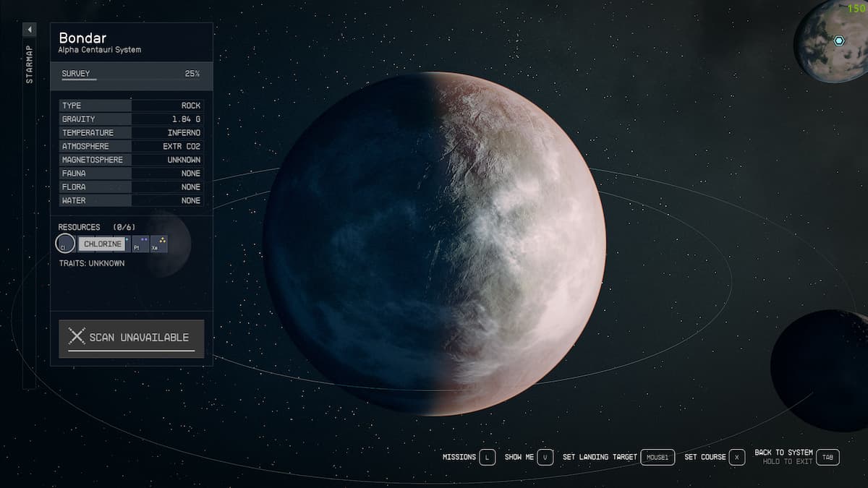Viewport: 868px width, 488px height.
Task: Click the X key icon for Set Course
Action: point(736,457)
